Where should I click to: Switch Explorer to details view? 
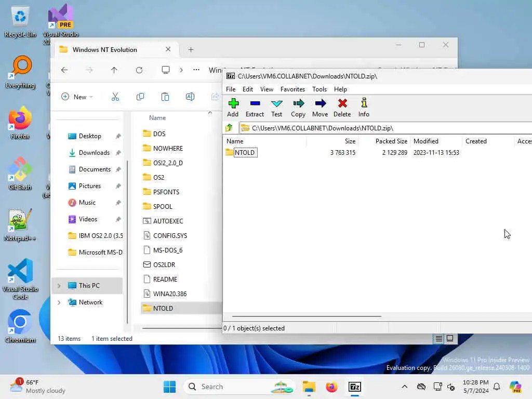click(438, 339)
